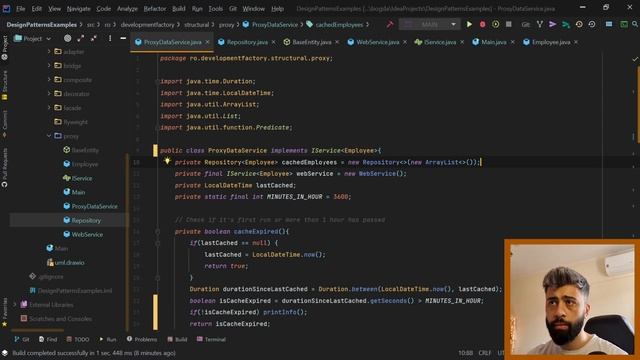
Task: Expand the facade folder
Action: [49, 108]
